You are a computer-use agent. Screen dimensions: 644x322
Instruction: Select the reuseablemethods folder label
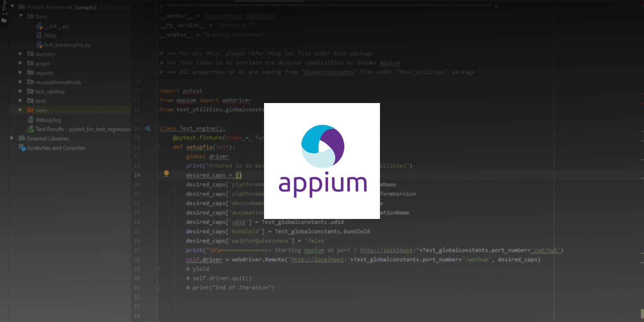click(58, 82)
